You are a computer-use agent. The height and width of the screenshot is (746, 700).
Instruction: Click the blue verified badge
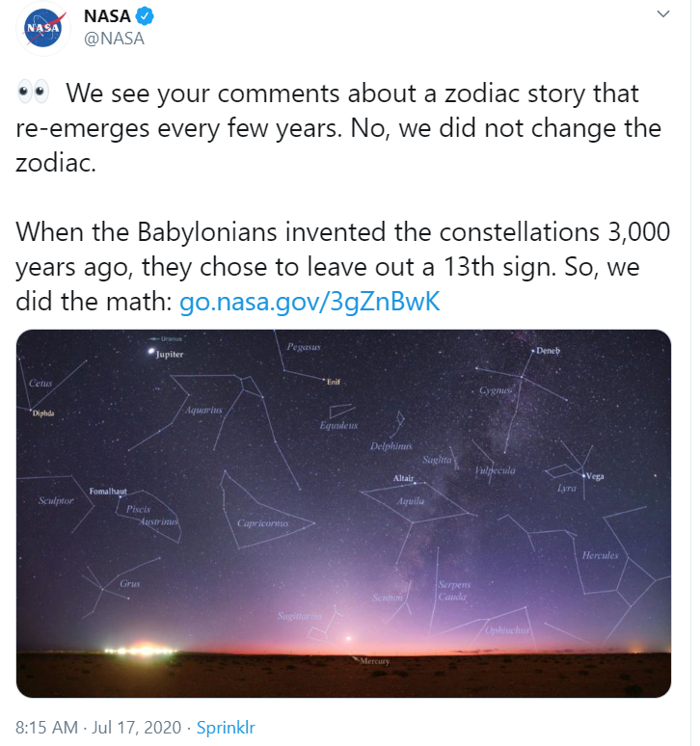145,17
